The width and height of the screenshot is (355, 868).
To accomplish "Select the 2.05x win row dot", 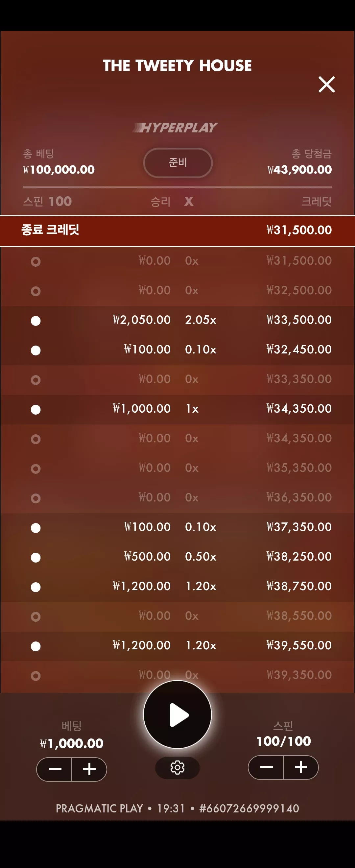I will [36, 321].
